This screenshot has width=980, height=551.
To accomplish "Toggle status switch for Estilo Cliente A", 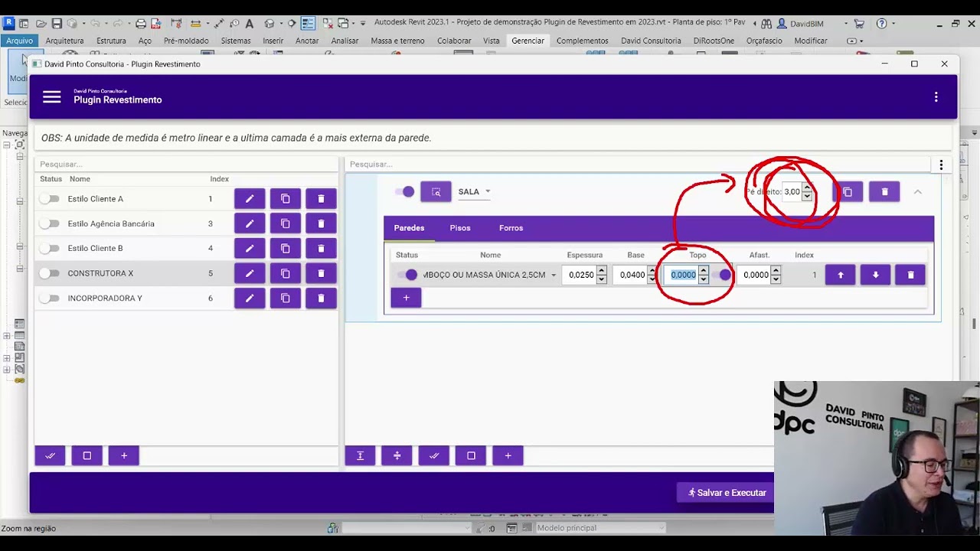I will 49,199.
